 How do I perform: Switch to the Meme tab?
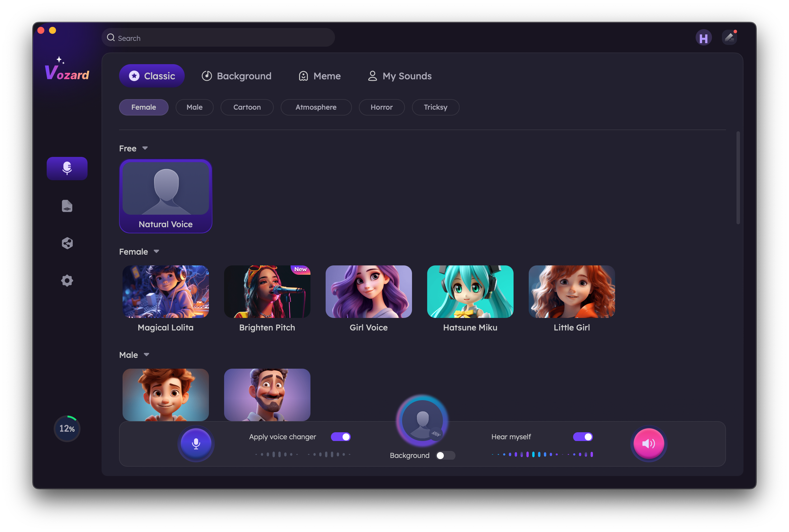(x=320, y=76)
